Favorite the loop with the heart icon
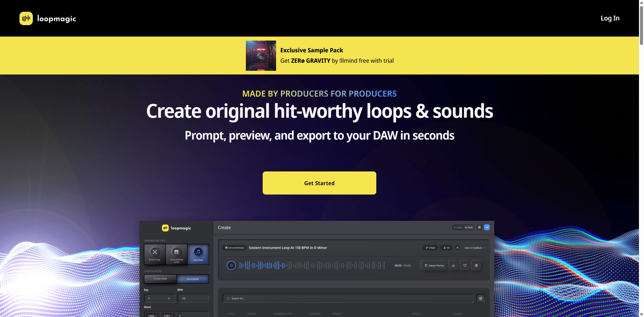 (465, 265)
